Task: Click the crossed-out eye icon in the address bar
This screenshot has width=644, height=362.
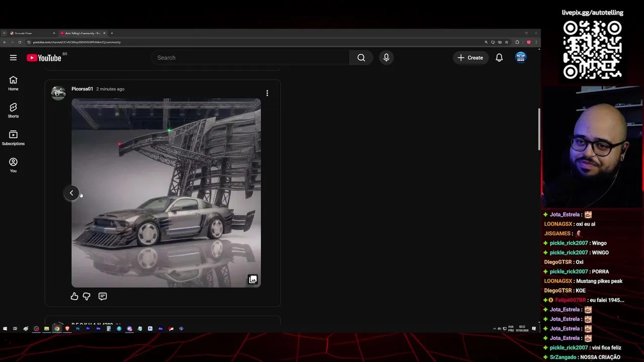Action: coord(500,42)
